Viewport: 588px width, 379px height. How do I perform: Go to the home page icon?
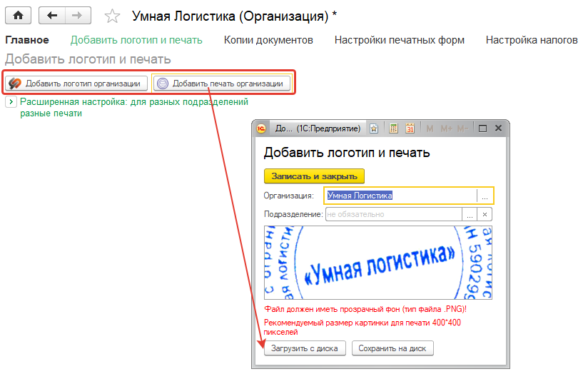tap(18, 16)
